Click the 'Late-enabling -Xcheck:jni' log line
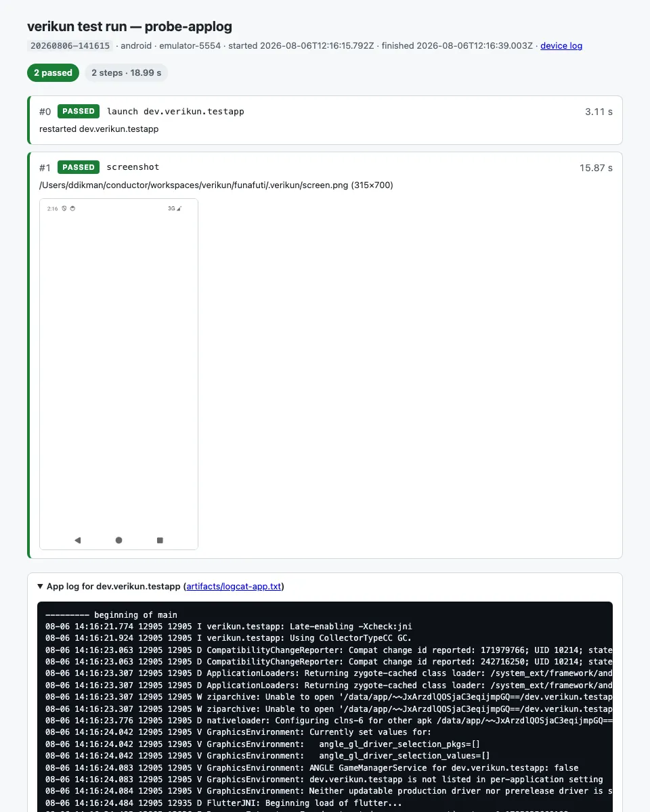The image size is (650, 812). pyautogui.click(x=229, y=627)
